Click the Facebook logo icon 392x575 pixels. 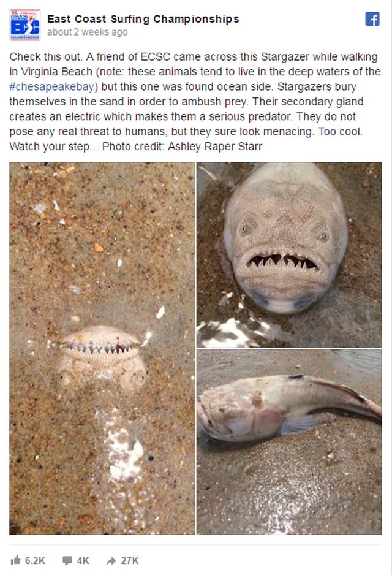[x=372, y=19]
